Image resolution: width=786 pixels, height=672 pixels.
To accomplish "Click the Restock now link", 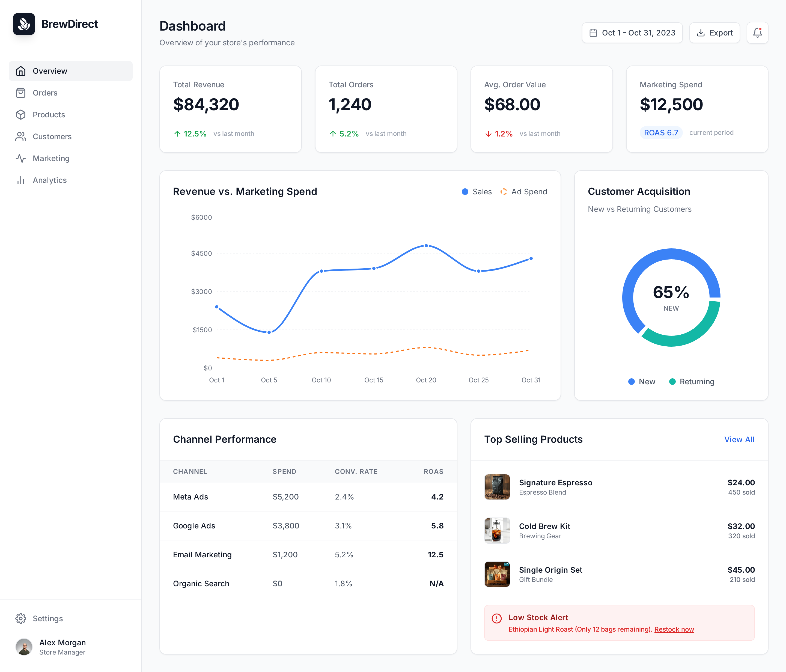I will (674, 629).
